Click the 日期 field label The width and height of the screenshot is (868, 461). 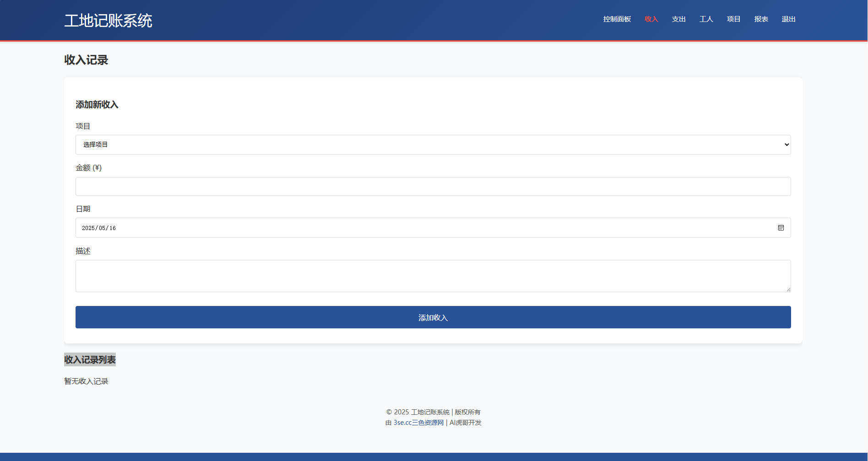(83, 209)
